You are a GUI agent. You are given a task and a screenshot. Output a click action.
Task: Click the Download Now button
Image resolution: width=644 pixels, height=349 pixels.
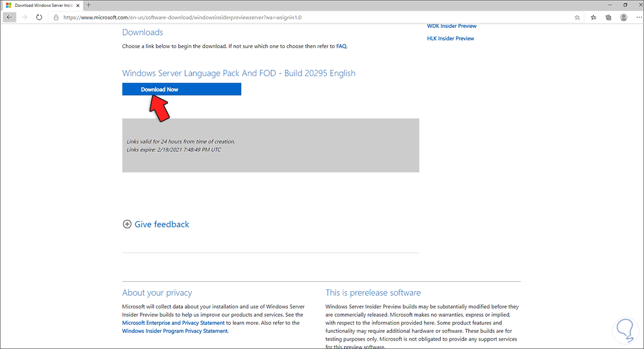(181, 89)
